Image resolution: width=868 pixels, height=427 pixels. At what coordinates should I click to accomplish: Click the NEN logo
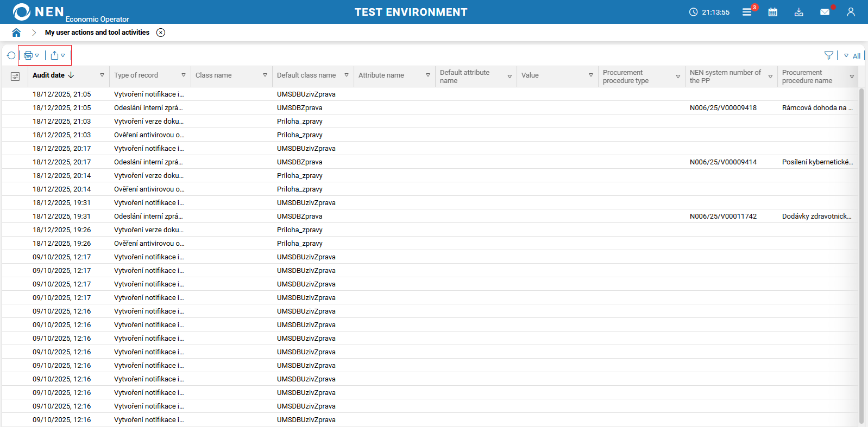(x=38, y=12)
